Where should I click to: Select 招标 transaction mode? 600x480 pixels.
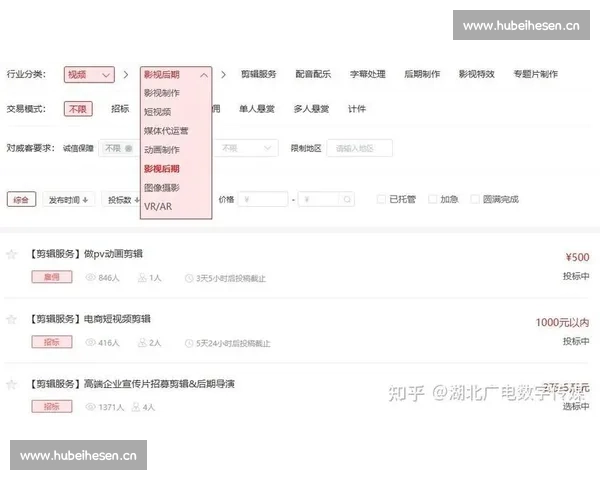coord(120,109)
